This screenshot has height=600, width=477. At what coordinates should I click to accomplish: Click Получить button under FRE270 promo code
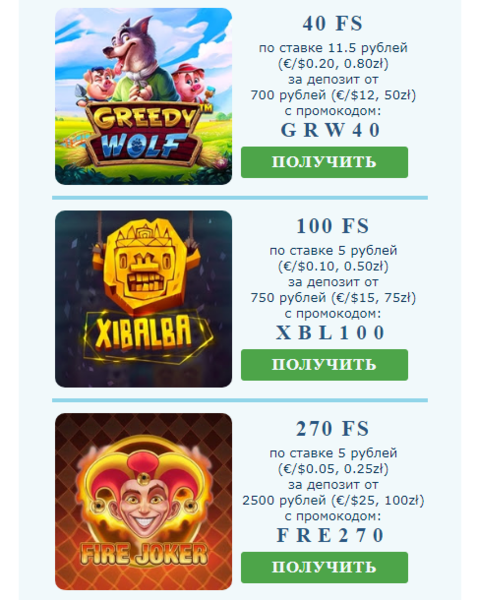pyautogui.click(x=324, y=567)
